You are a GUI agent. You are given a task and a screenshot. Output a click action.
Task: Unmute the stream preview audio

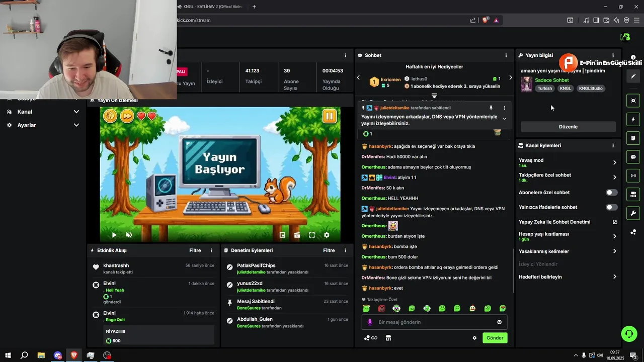tap(129, 235)
